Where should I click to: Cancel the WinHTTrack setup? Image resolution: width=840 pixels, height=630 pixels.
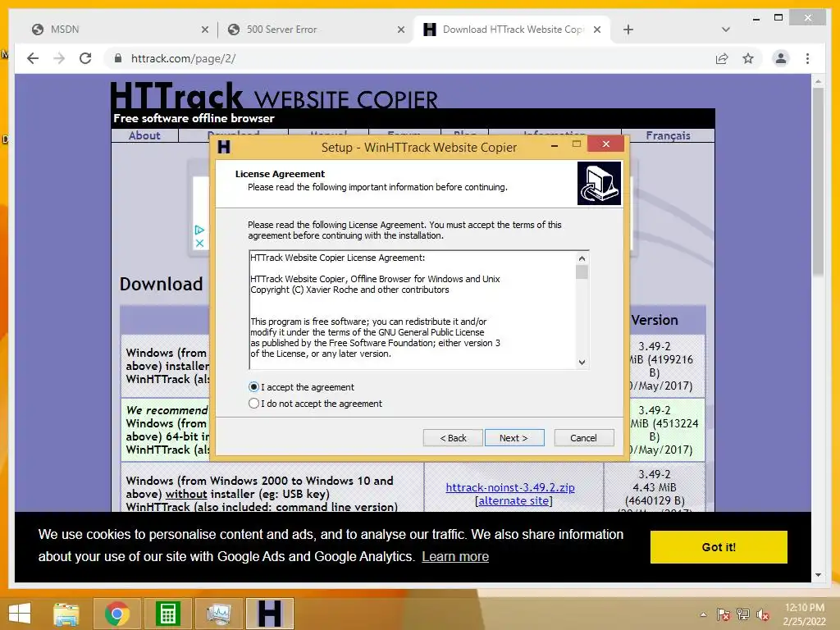click(584, 438)
